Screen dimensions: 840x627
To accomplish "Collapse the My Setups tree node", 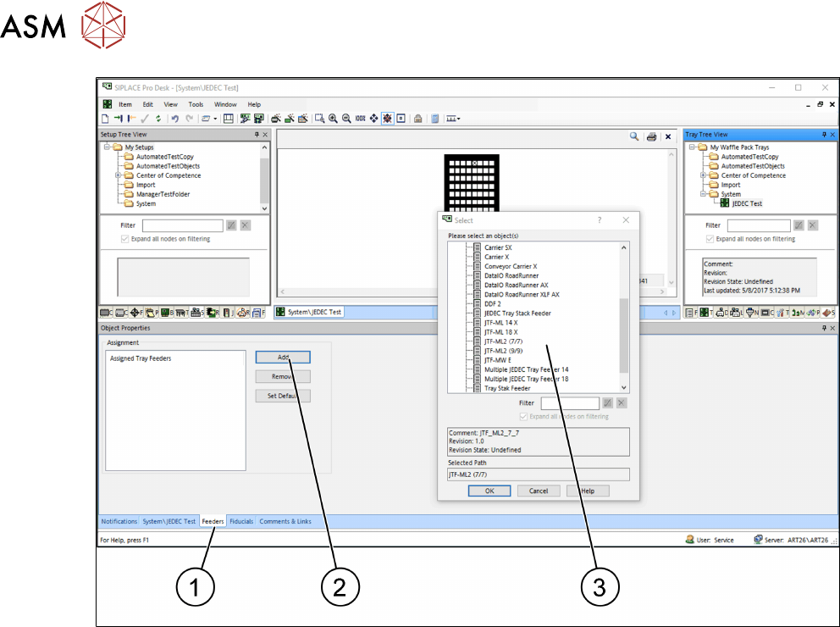I will [x=108, y=147].
